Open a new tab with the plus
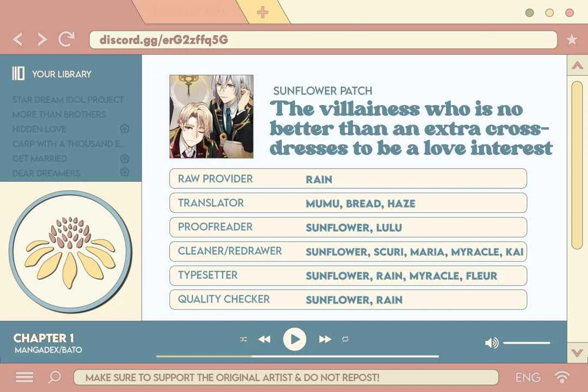This screenshot has height=392, width=588. tap(262, 12)
